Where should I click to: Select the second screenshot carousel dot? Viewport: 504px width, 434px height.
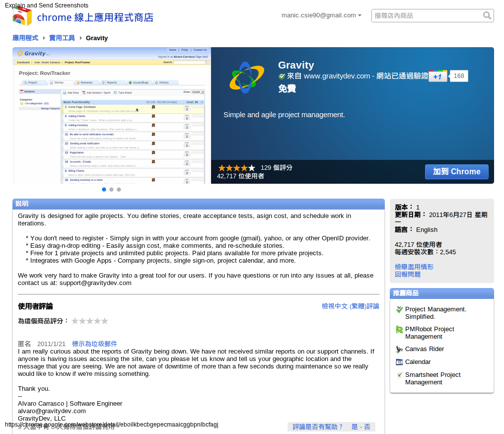[x=111, y=190]
